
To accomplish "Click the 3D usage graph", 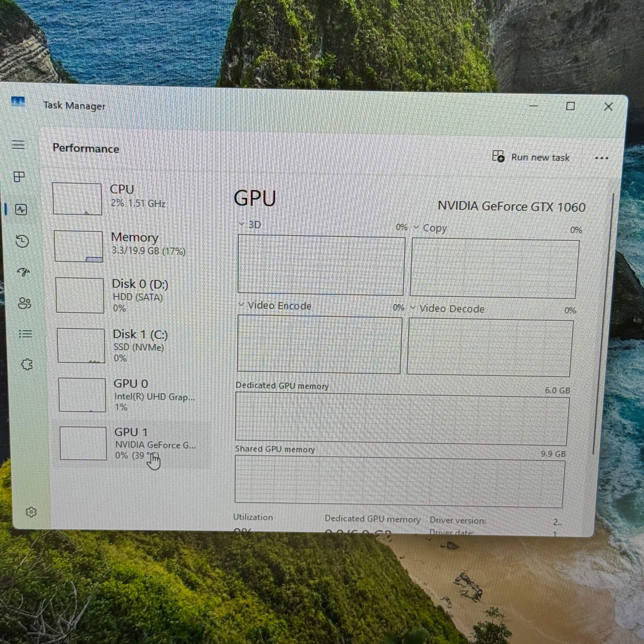I will pos(321,265).
